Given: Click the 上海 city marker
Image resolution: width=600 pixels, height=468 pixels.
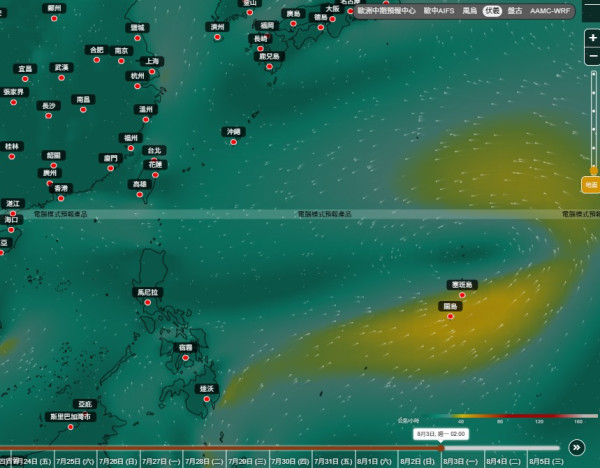Looking at the screenshot, I should pyautogui.click(x=152, y=72).
